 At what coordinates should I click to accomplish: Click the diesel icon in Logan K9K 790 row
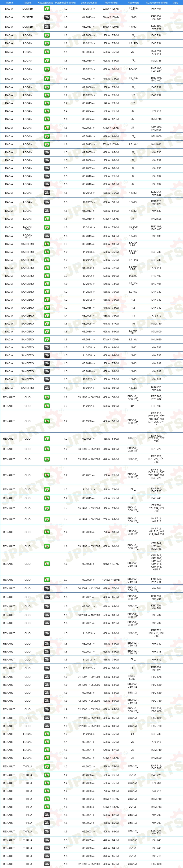(47, 152)
